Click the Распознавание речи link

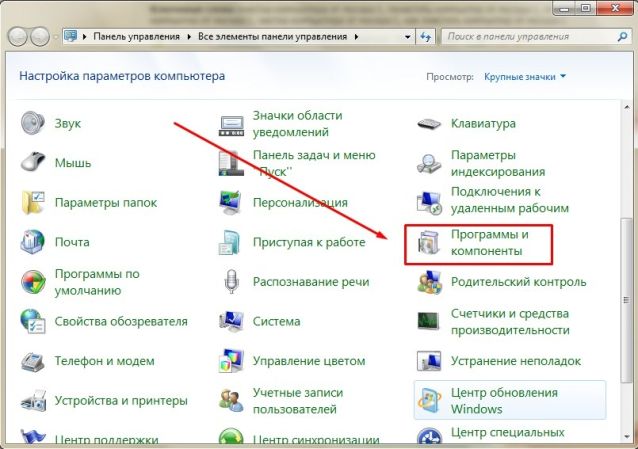pyautogui.click(x=311, y=282)
